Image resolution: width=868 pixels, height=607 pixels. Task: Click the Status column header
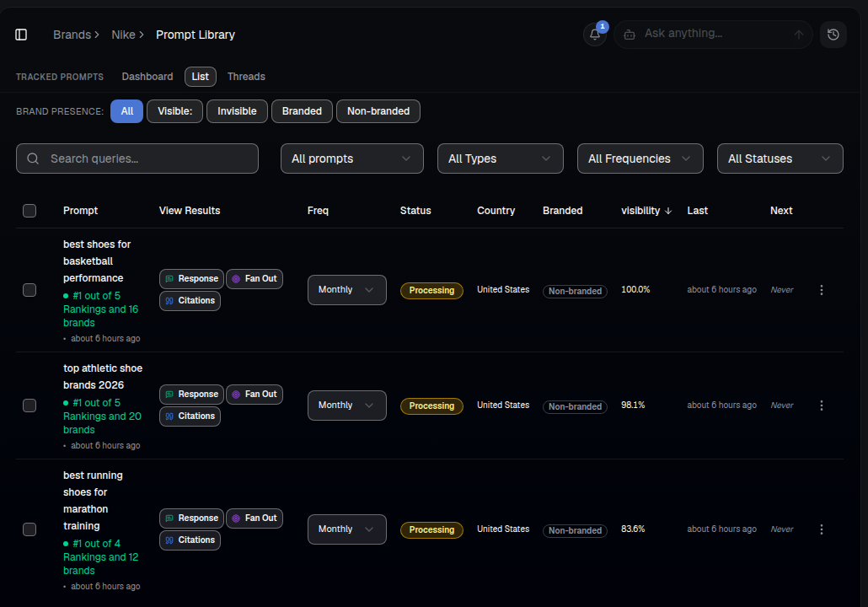coord(415,211)
